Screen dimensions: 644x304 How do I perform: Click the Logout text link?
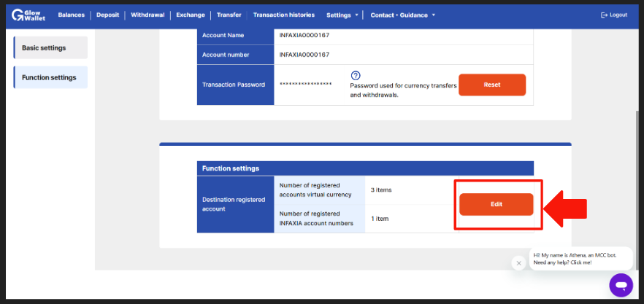pyautogui.click(x=618, y=15)
